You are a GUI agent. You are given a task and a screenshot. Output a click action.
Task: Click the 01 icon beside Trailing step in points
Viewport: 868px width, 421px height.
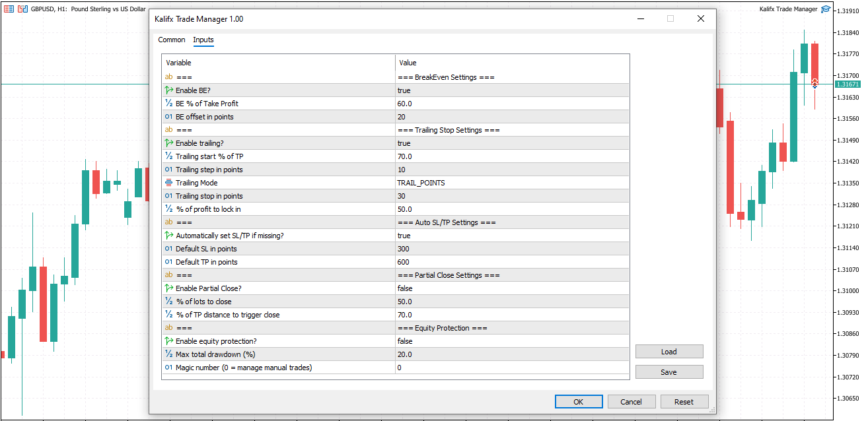point(169,170)
